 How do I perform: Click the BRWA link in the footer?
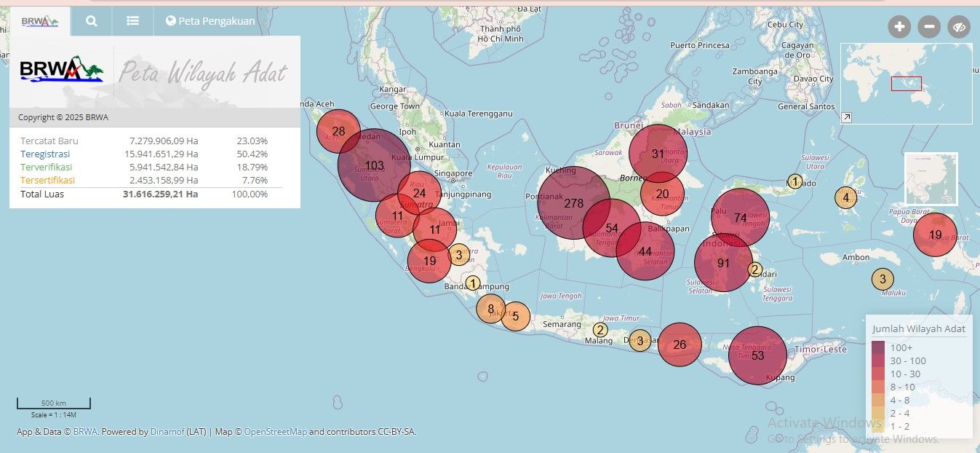click(85, 431)
